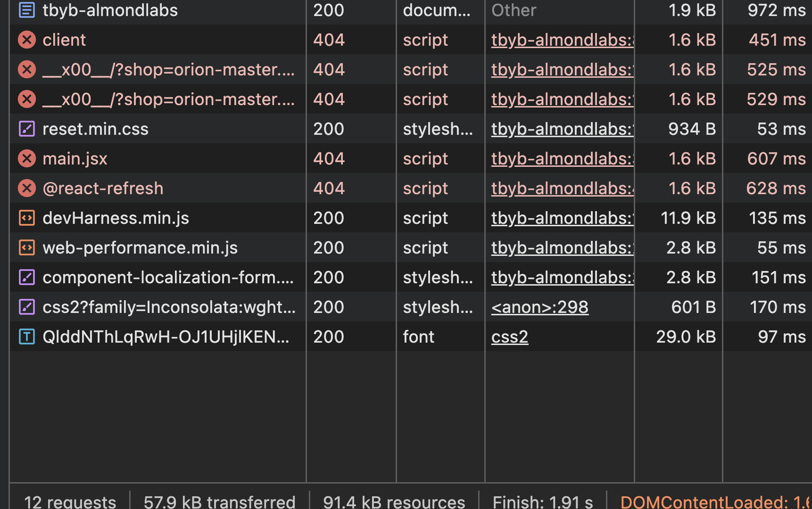Open initiator link for web-performance.min.js
The height and width of the screenshot is (509, 812).
(562, 248)
